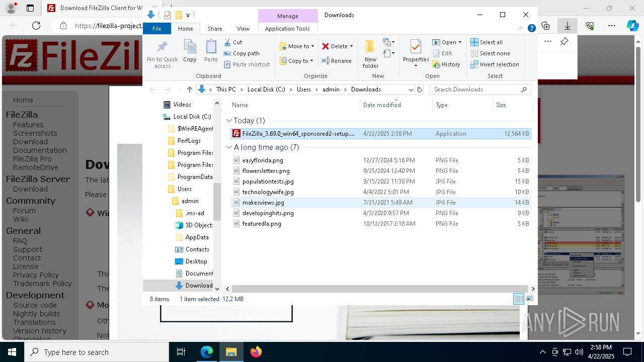This screenshot has width=644, height=362.
Task: Open the Properties ribbon button
Action: (416, 53)
